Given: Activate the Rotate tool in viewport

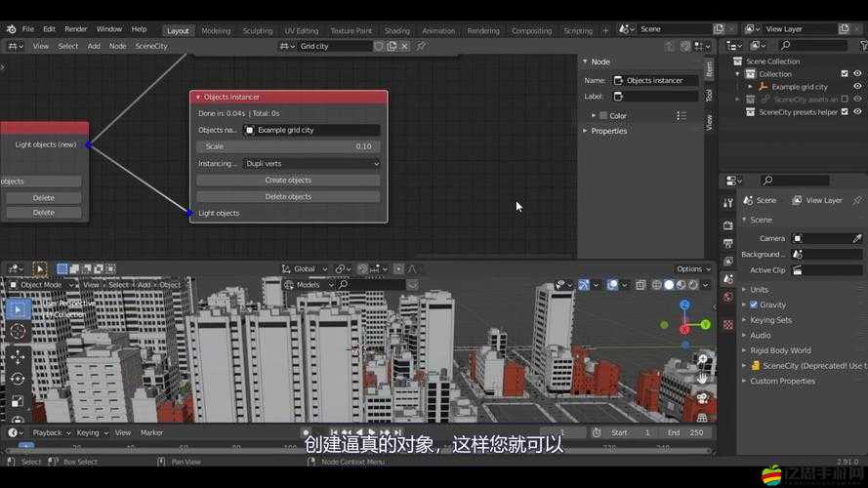Looking at the screenshot, I should coord(18,379).
